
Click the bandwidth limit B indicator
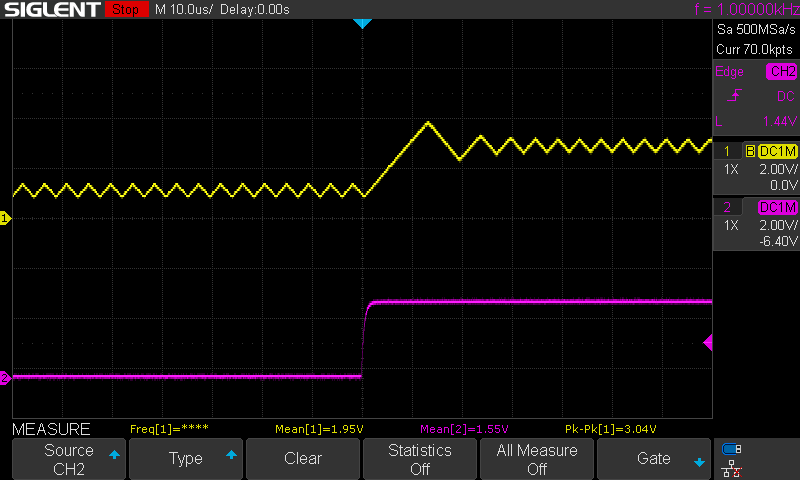[x=750, y=151]
